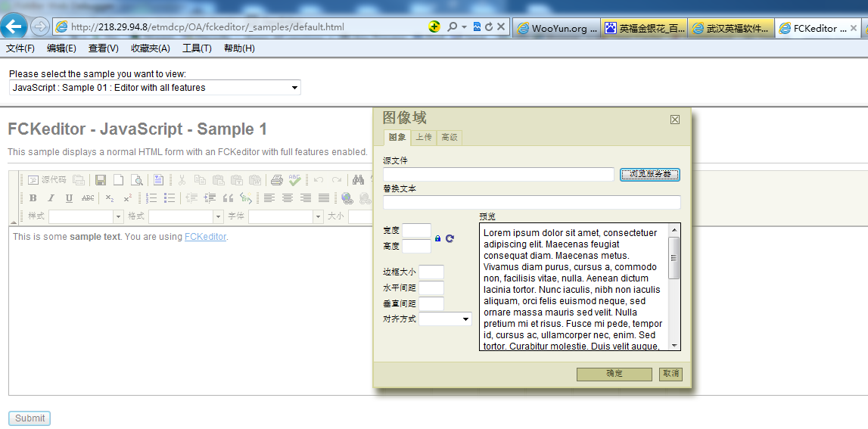Insert a numbered list
The height and width of the screenshot is (429, 868).
coord(151,197)
